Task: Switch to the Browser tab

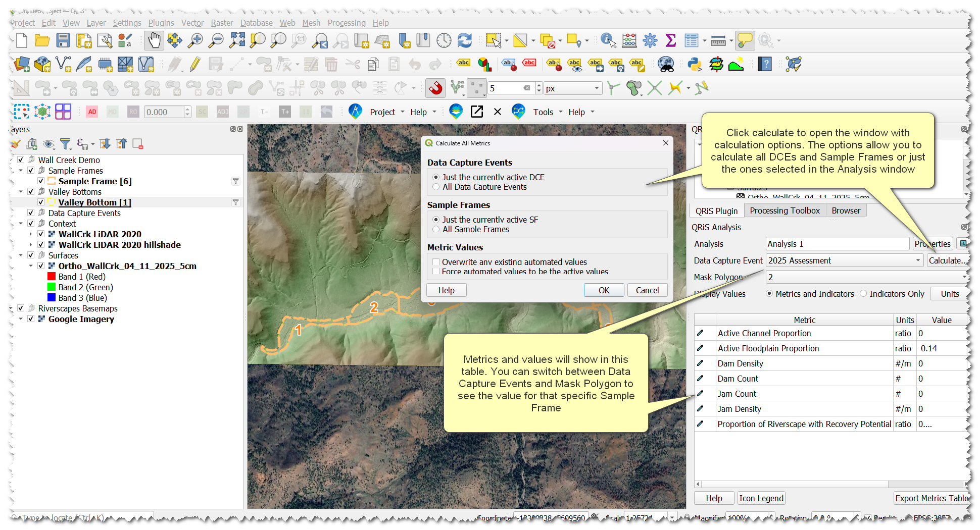Action: coord(846,210)
